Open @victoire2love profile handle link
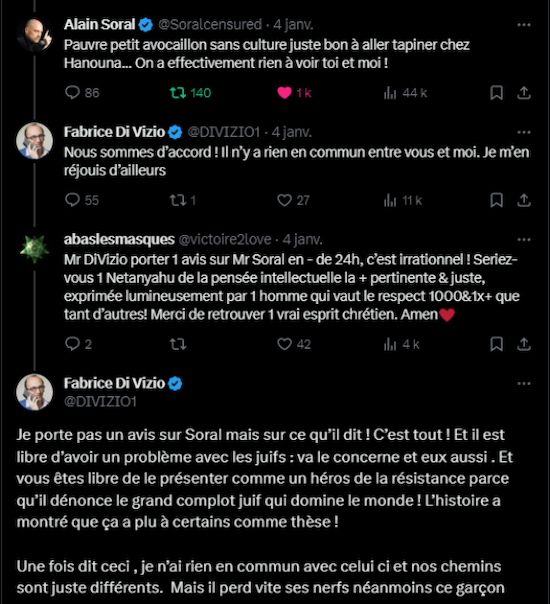Image resolution: width=550 pixels, height=604 pixels. click(225, 240)
